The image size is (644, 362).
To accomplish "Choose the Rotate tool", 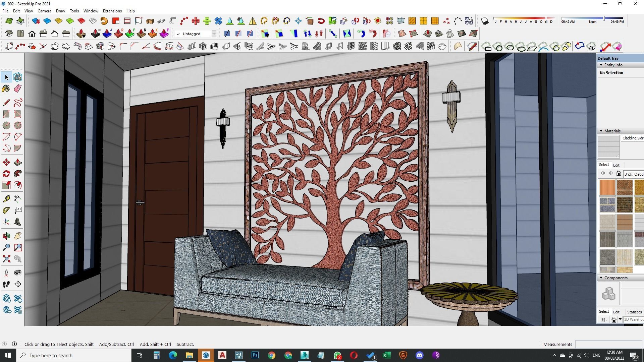I will pyautogui.click(x=6, y=174).
